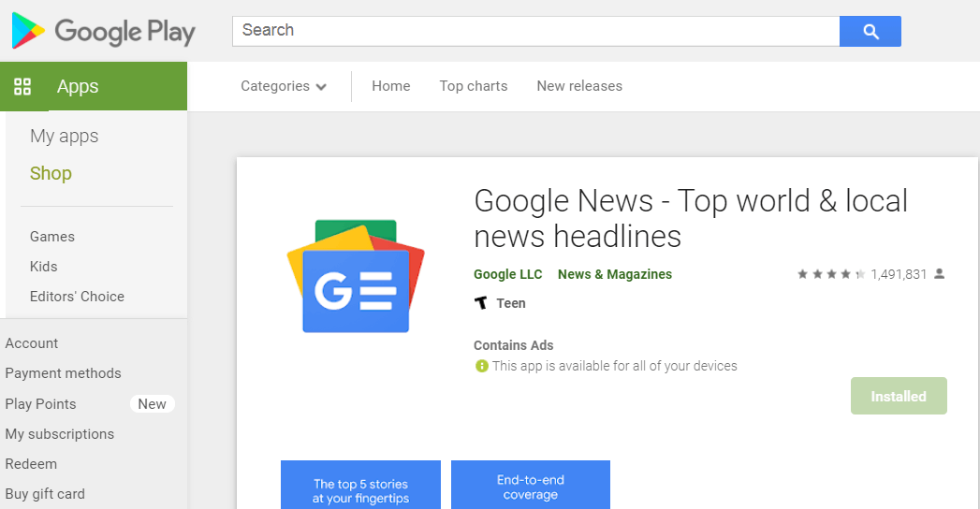Click Buy gift card link
The width and height of the screenshot is (980, 509).
click(x=45, y=494)
